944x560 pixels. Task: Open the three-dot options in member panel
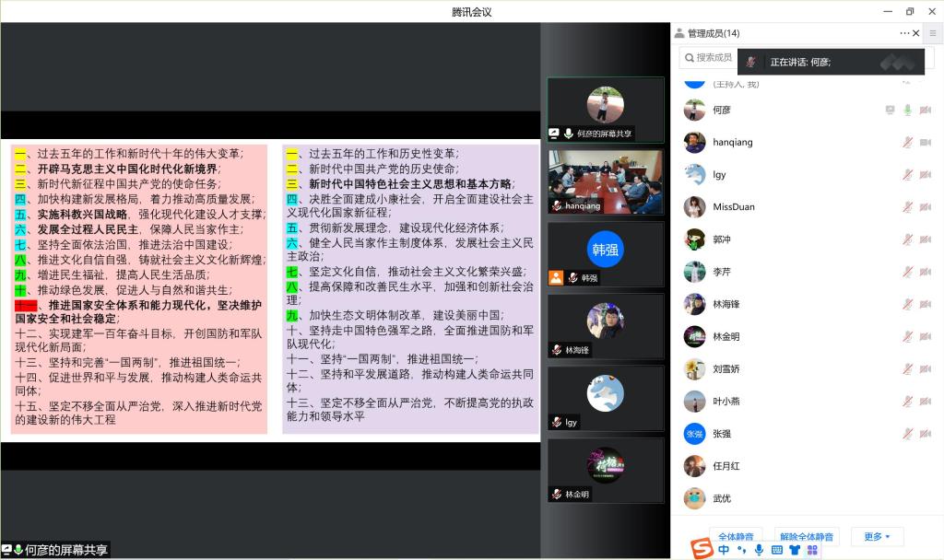[x=904, y=33]
